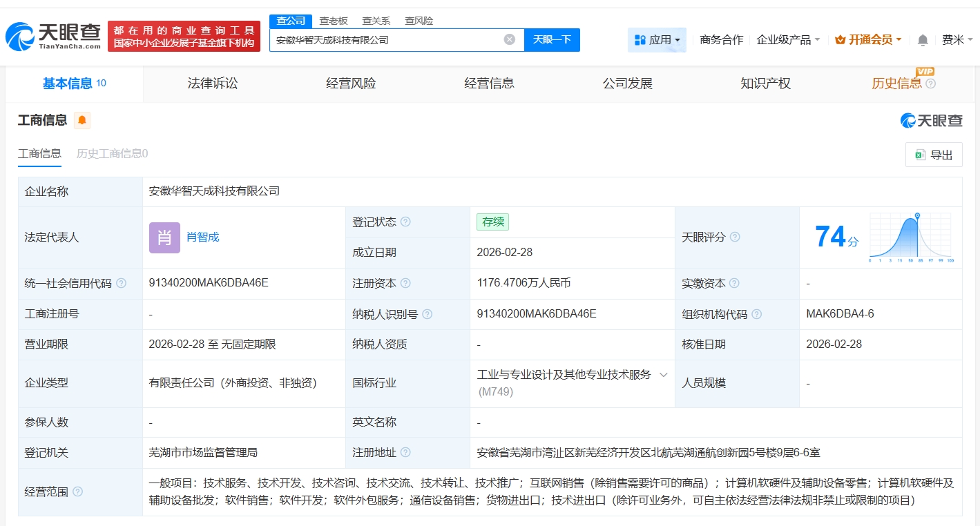Expand the 国标行业 industry details chevron
Image resolution: width=980 pixels, height=526 pixels.
click(664, 374)
